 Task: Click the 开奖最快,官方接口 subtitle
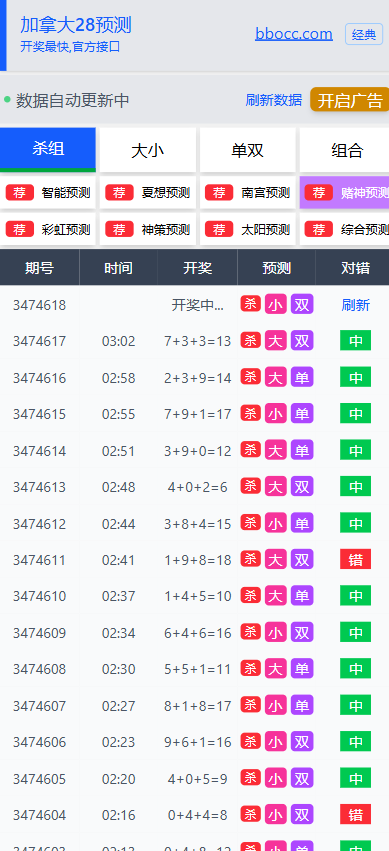coord(70,47)
